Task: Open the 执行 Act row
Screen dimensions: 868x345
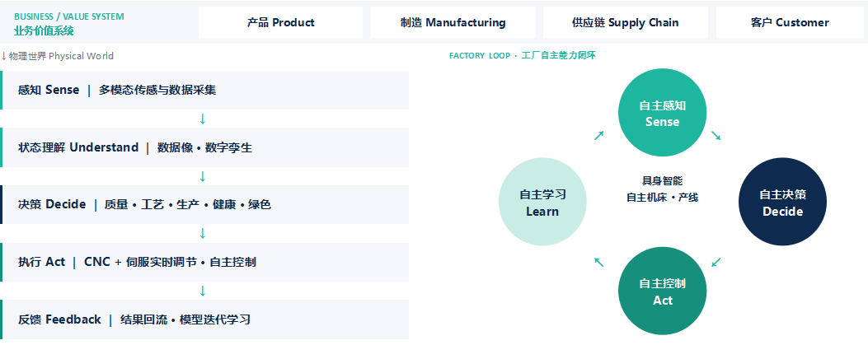Action: [204, 262]
